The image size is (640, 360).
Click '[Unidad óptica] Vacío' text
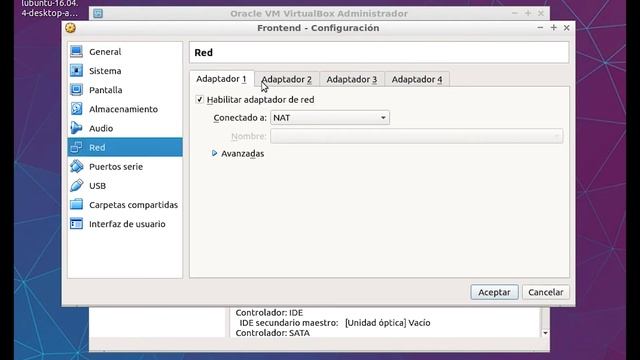click(387, 323)
